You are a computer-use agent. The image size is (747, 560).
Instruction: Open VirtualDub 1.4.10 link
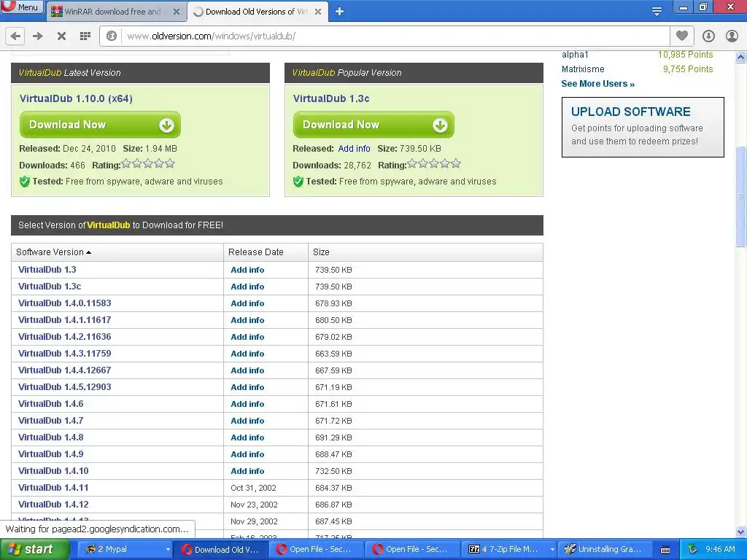53,470
